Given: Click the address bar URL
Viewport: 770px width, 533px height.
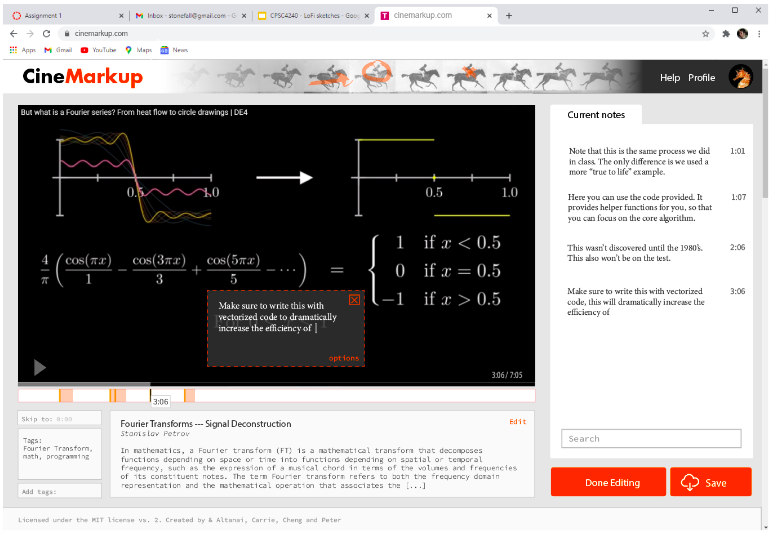Looking at the screenshot, I should (101, 33).
